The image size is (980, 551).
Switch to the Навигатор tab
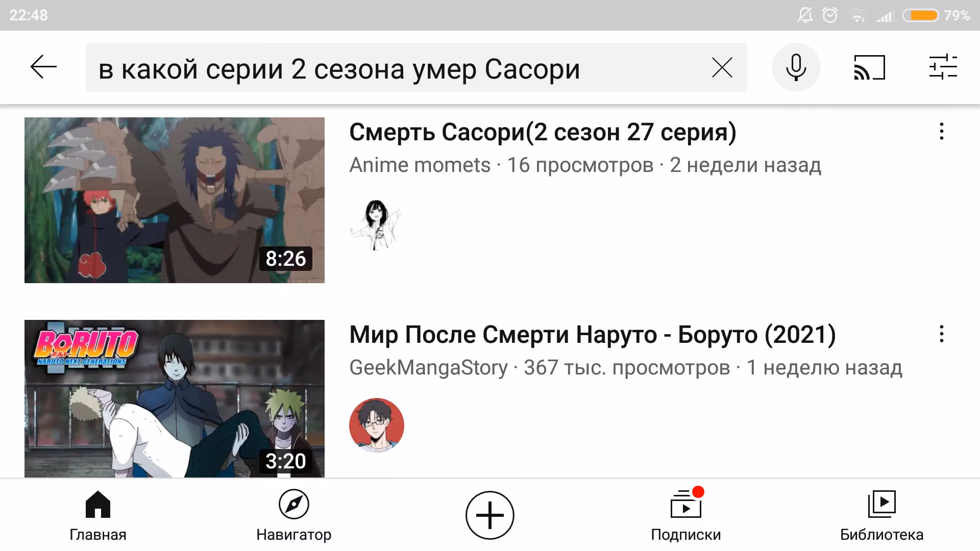tap(294, 515)
